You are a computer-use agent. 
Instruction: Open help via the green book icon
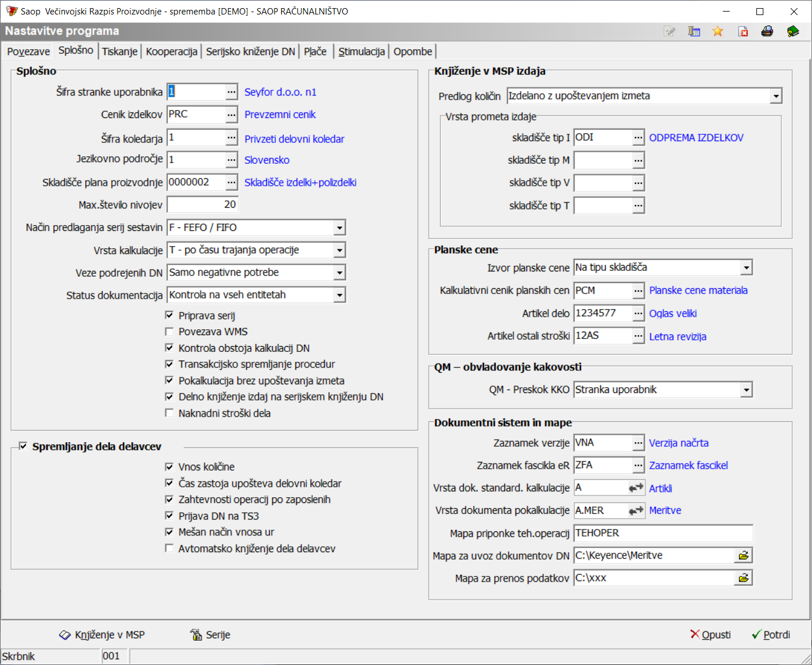pyautogui.click(x=793, y=31)
